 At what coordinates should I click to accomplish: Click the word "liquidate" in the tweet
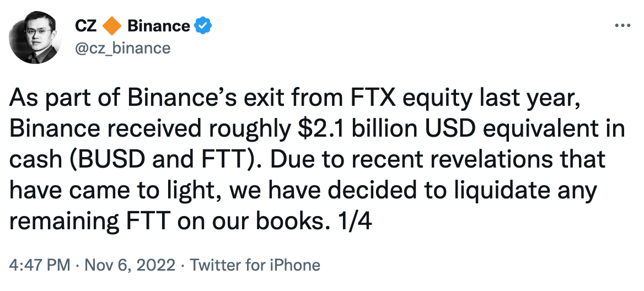click(485, 191)
